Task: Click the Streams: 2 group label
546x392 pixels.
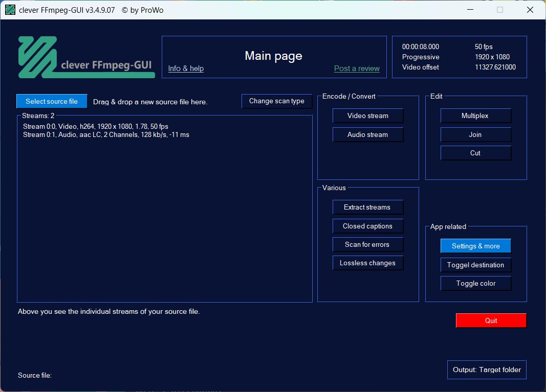Action: 38,116
